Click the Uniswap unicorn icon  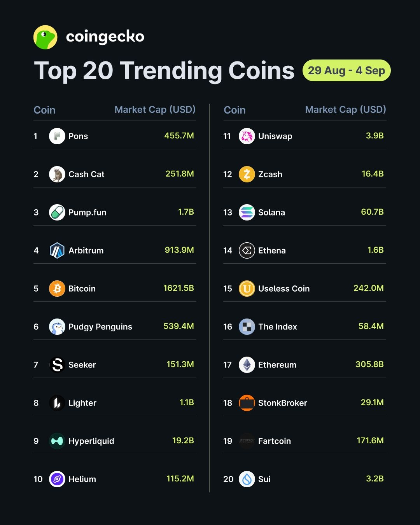tap(247, 136)
